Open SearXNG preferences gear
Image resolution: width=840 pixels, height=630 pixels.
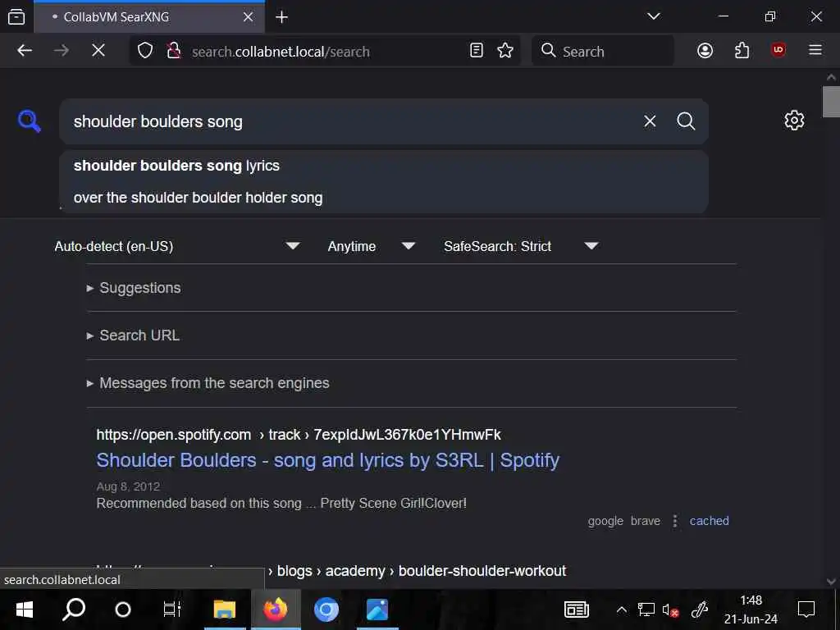[794, 120]
